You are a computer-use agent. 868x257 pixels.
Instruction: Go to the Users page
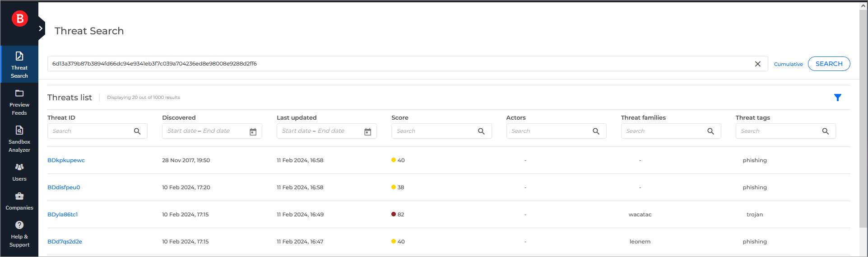(x=19, y=172)
